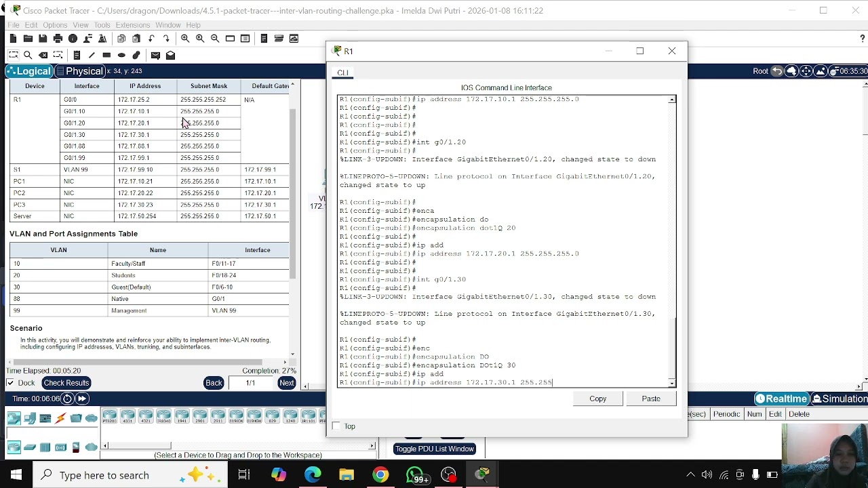
Task: Click the Print icon in toolbar
Action: click(58, 39)
